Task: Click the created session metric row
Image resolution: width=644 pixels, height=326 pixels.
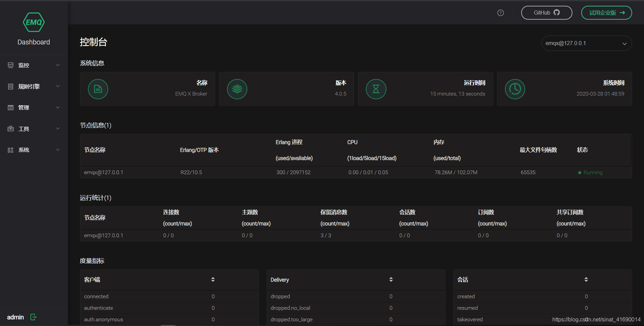Action: (x=543, y=297)
